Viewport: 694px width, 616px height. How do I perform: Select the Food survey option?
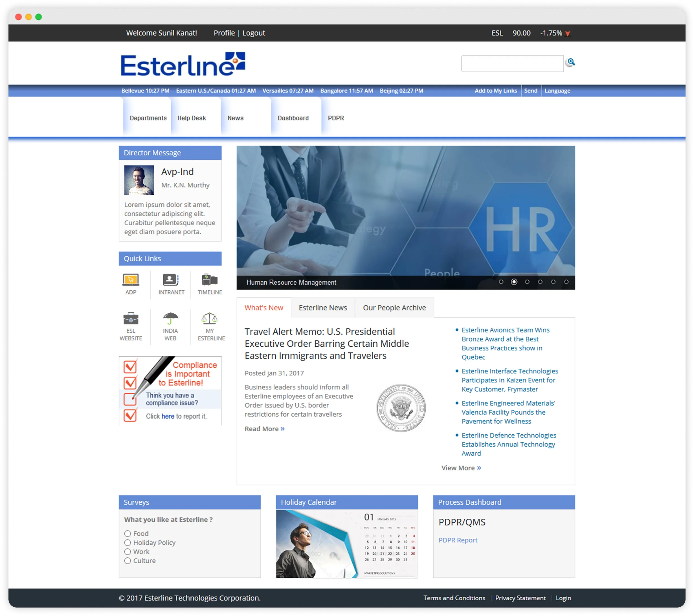128,534
